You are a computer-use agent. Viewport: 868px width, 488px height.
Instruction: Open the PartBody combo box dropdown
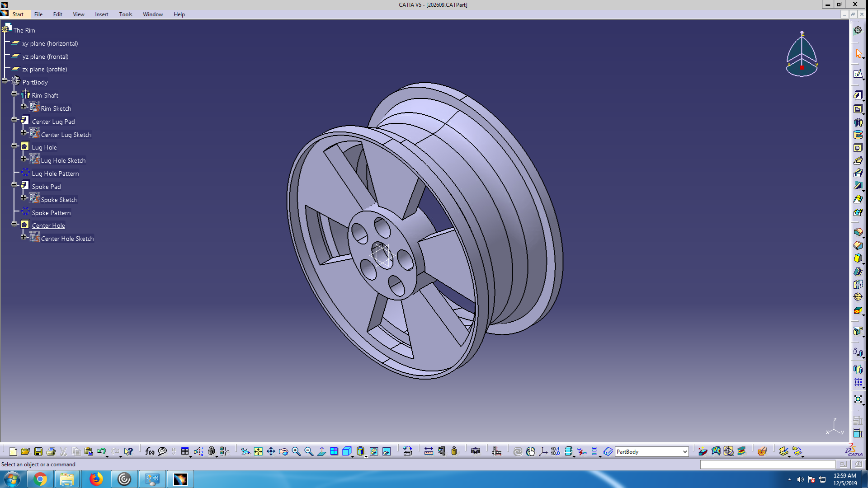pos(684,451)
